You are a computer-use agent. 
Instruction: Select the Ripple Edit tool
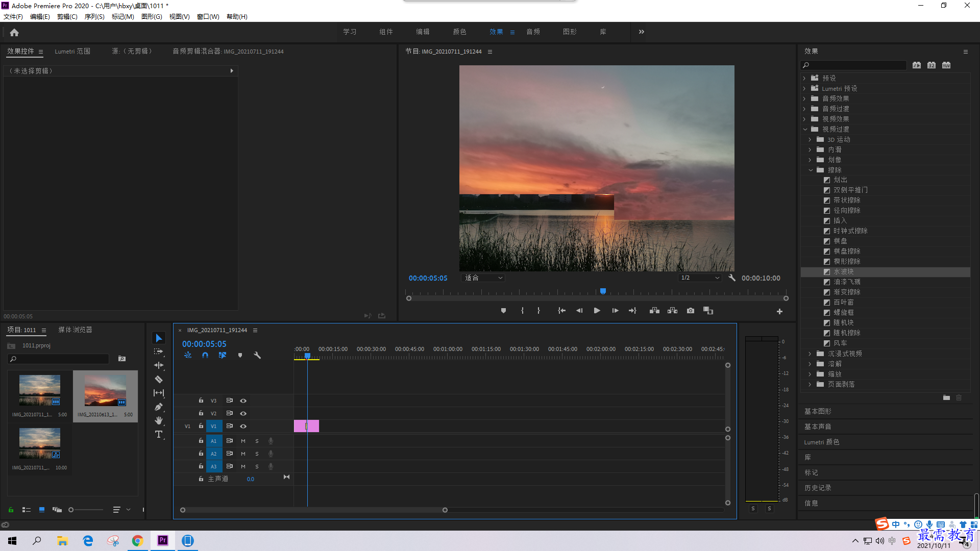point(159,365)
